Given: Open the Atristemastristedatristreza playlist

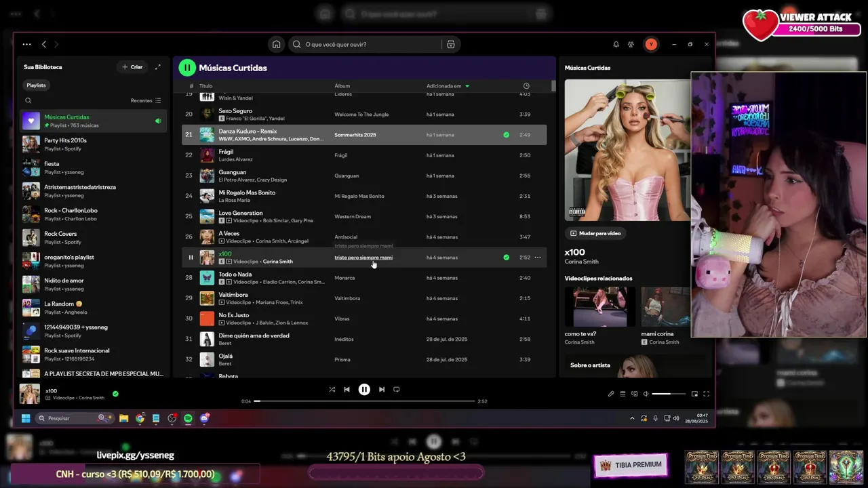Looking at the screenshot, I should 93,191.
